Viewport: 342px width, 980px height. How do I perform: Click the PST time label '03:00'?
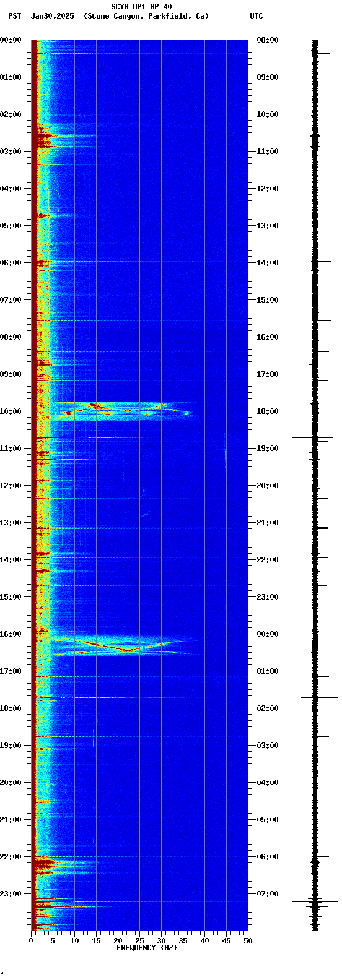coord(11,152)
